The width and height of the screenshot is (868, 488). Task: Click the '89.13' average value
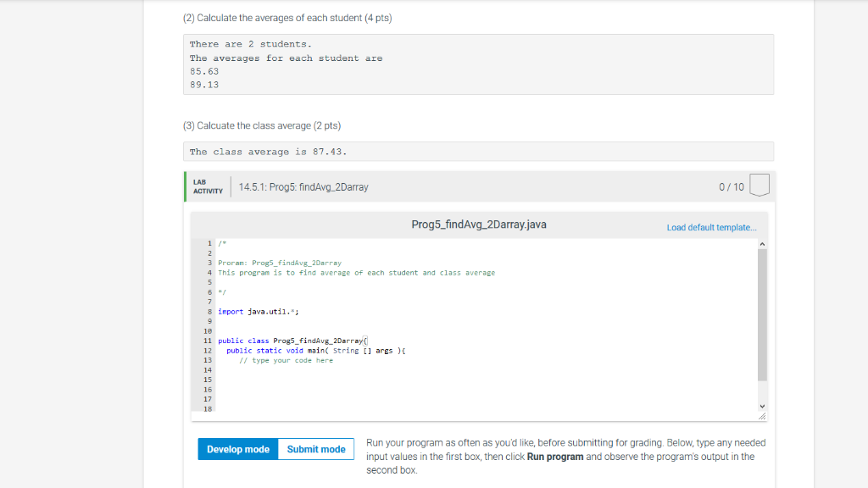pyautogui.click(x=204, y=85)
